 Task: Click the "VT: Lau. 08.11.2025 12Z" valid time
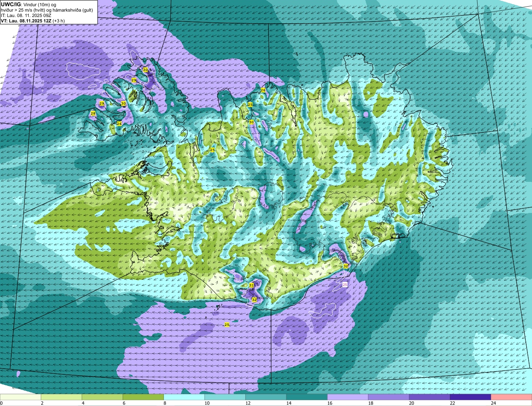(x=26, y=20)
